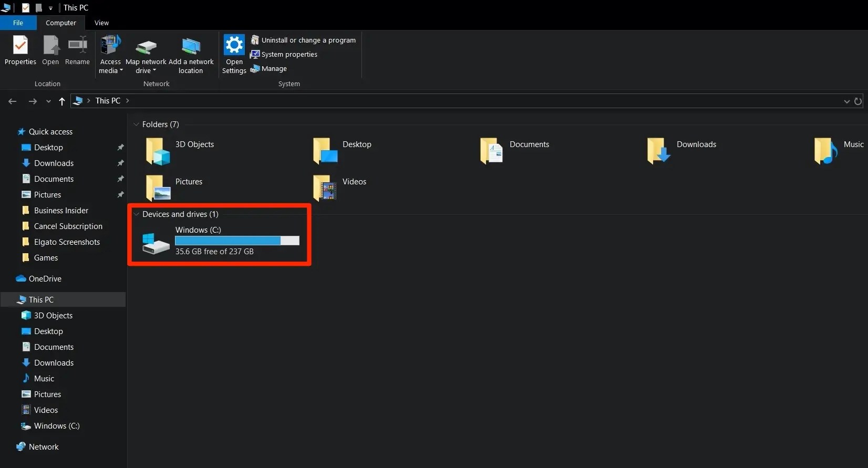
Task: Click This PC in the address bar
Action: [108, 100]
